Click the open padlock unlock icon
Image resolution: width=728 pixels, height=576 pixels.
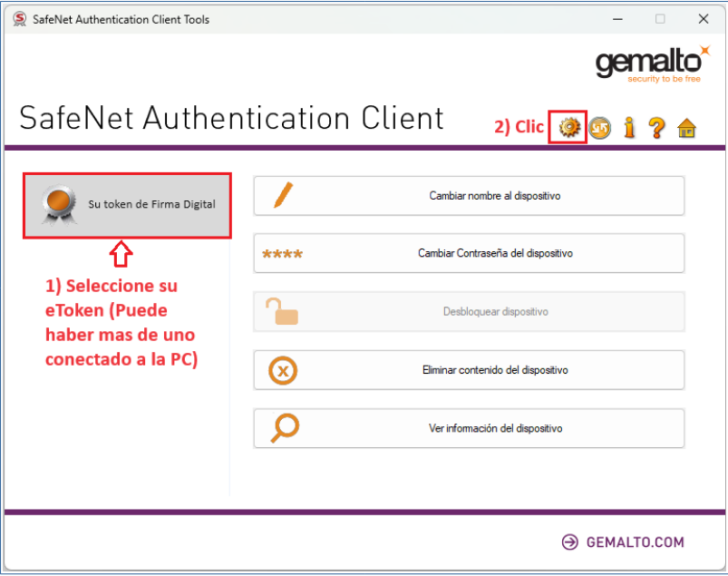click(281, 312)
